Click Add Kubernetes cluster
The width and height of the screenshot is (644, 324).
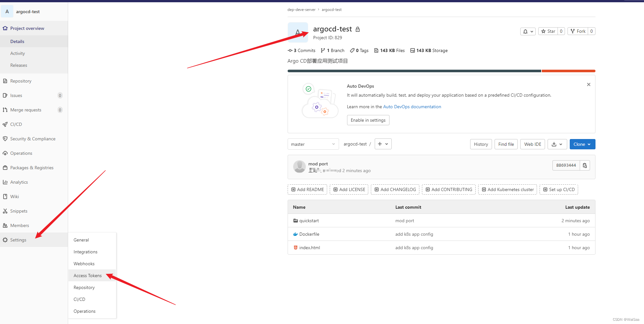(507, 189)
